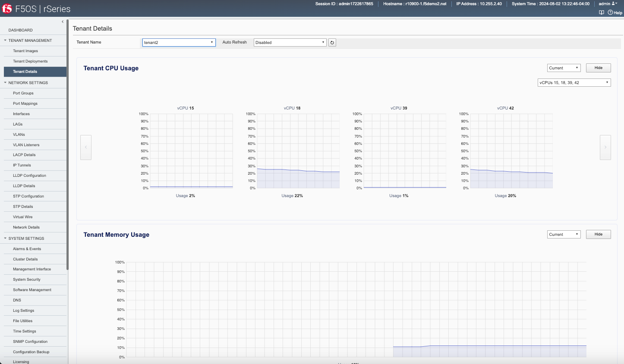Click the vCPU 42 usage chart
This screenshot has height=364, width=624.
click(511, 151)
